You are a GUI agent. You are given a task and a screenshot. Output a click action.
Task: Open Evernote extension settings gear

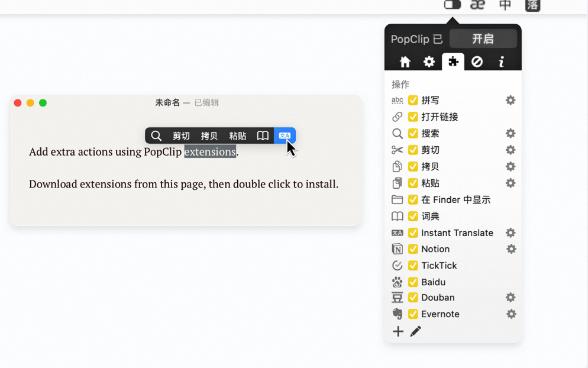click(x=511, y=314)
